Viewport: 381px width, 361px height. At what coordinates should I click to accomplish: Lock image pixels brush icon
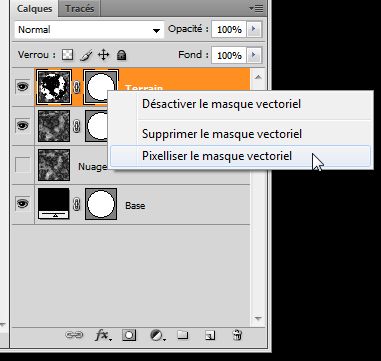(x=86, y=55)
